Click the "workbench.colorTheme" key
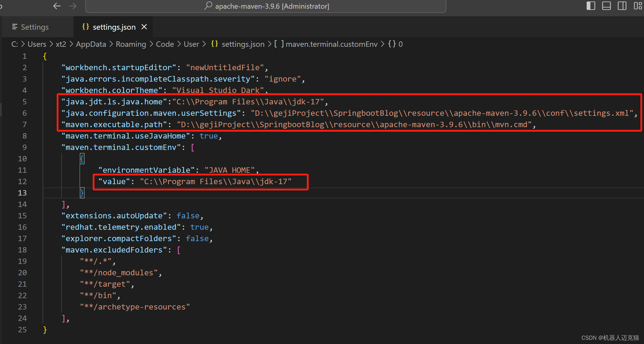 tap(112, 91)
